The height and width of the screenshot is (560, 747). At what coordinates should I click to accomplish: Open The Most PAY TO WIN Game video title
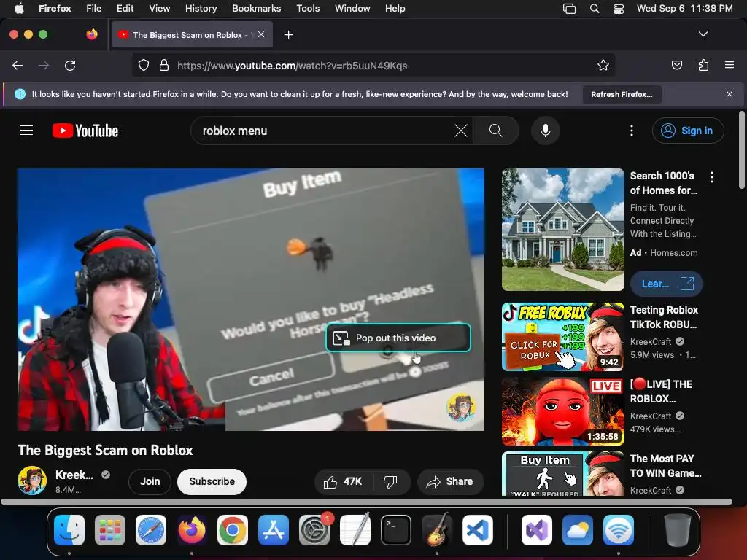tap(665, 466)
